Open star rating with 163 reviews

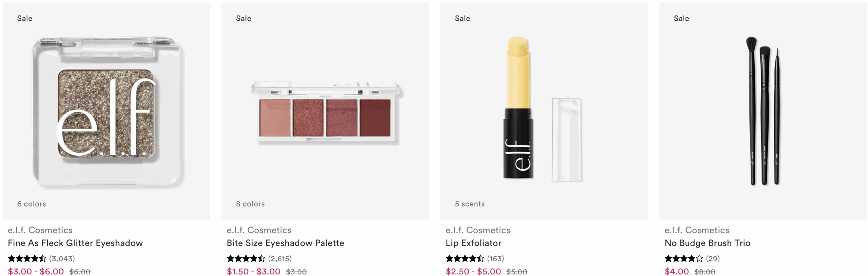pos(475,258)
